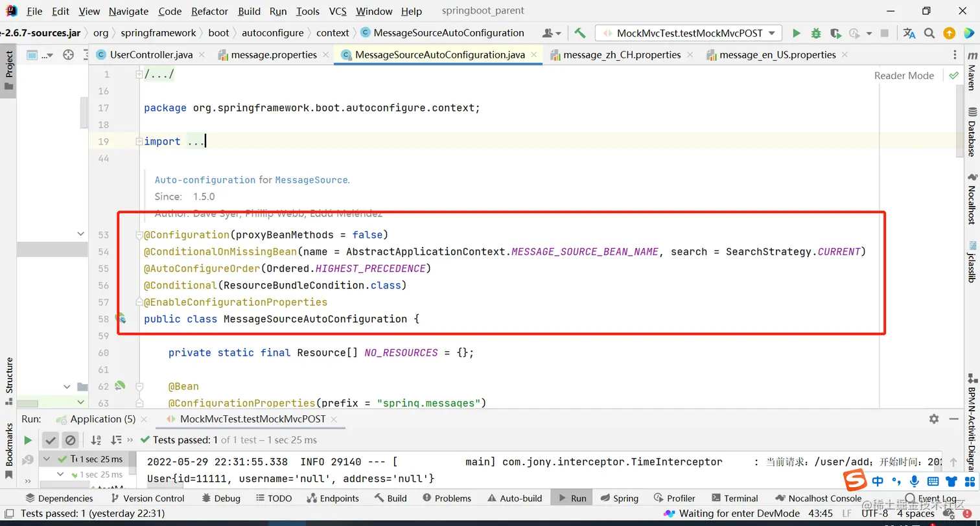Start debugging with the bug icon
Screen dimensions: 980x526
(x=816, y=33)
